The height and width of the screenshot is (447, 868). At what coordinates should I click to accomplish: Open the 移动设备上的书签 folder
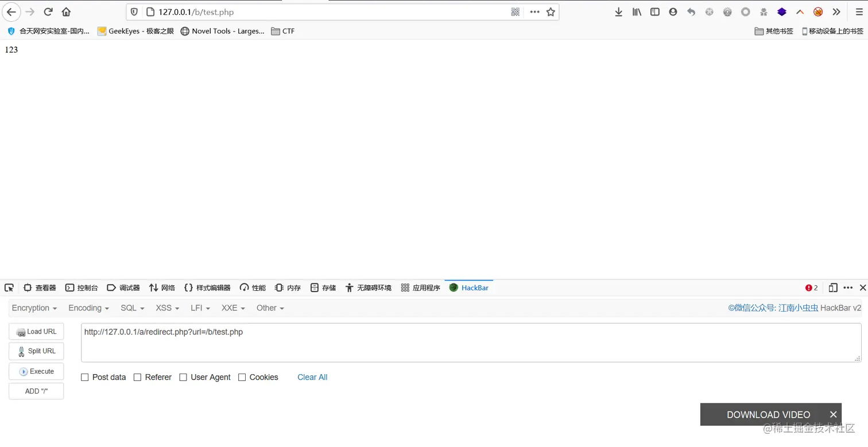click(x=832, y=31)
